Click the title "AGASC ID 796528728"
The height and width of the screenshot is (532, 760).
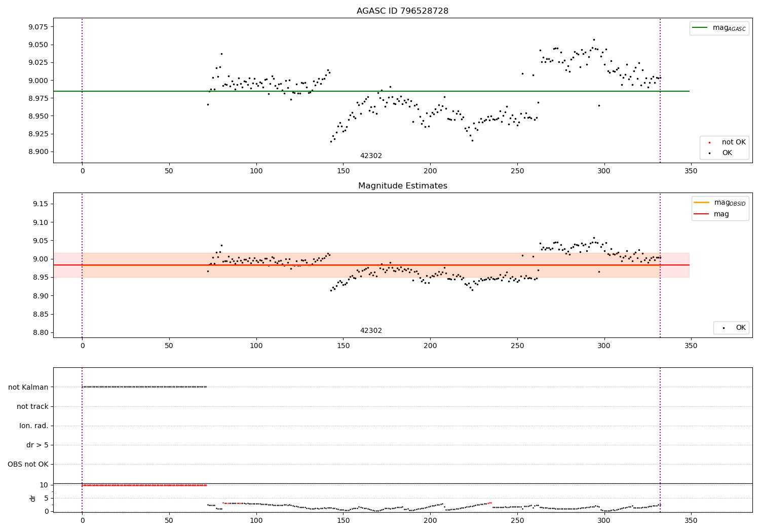[402, 11]
